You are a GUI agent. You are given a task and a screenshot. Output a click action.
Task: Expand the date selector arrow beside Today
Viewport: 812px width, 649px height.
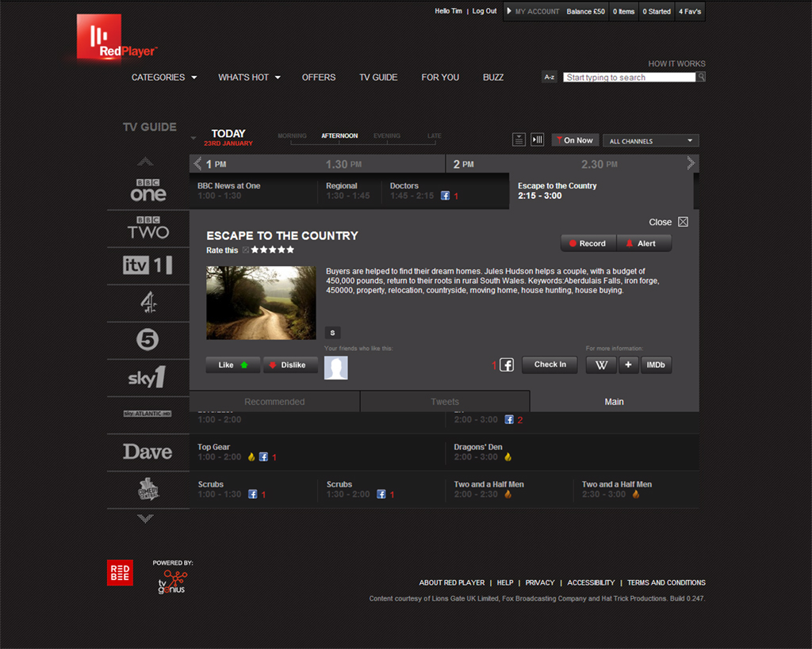(193, 138)
